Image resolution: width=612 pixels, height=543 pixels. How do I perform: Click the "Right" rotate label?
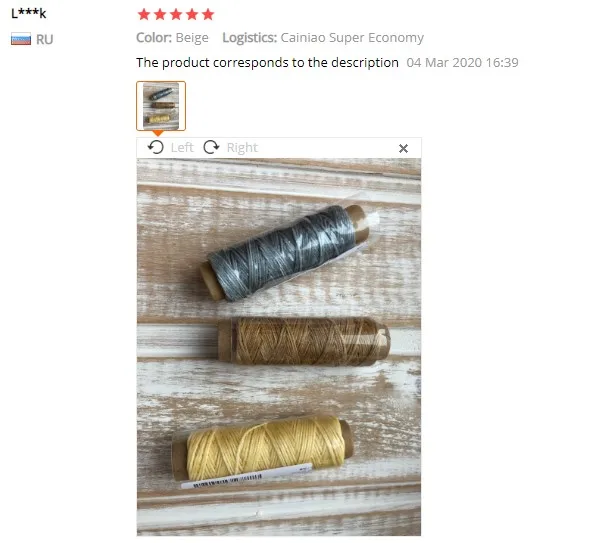click(242, 148)
